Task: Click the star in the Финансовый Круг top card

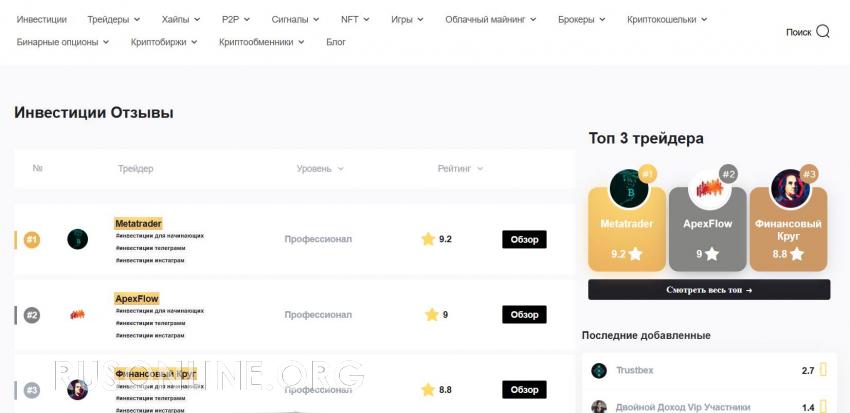Action: [796, 254]
